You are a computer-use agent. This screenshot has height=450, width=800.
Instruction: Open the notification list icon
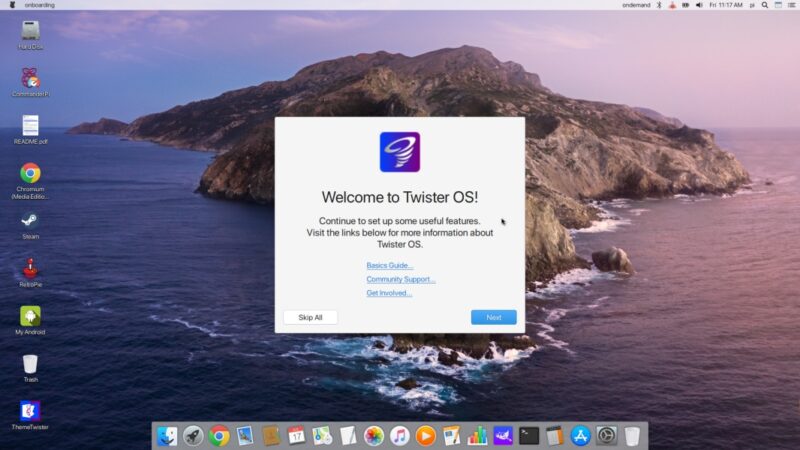point(791,5)
